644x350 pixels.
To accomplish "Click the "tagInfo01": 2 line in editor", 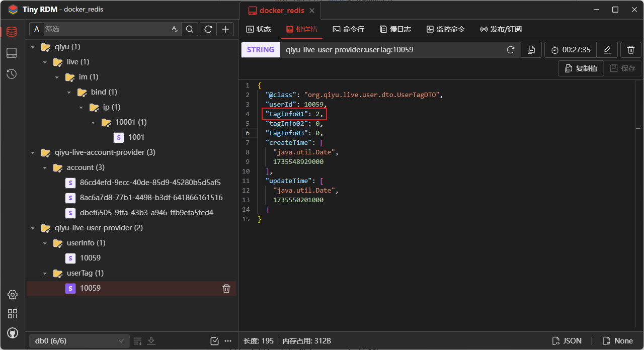I will click(294, 114).
